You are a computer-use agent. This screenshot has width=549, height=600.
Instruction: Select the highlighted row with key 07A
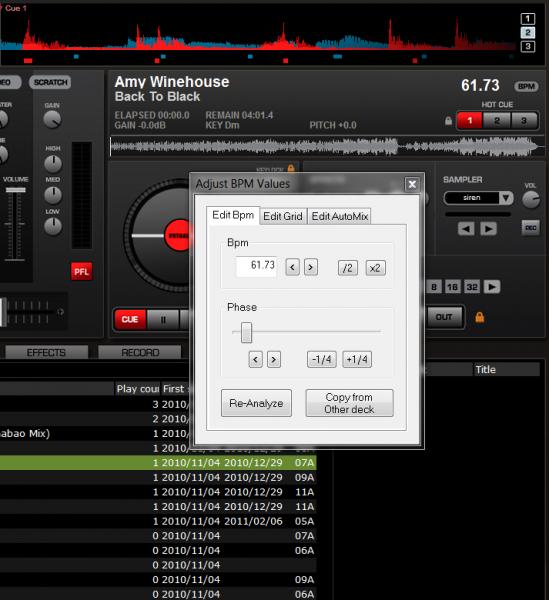pyautogui.click(x=158, y=463)
